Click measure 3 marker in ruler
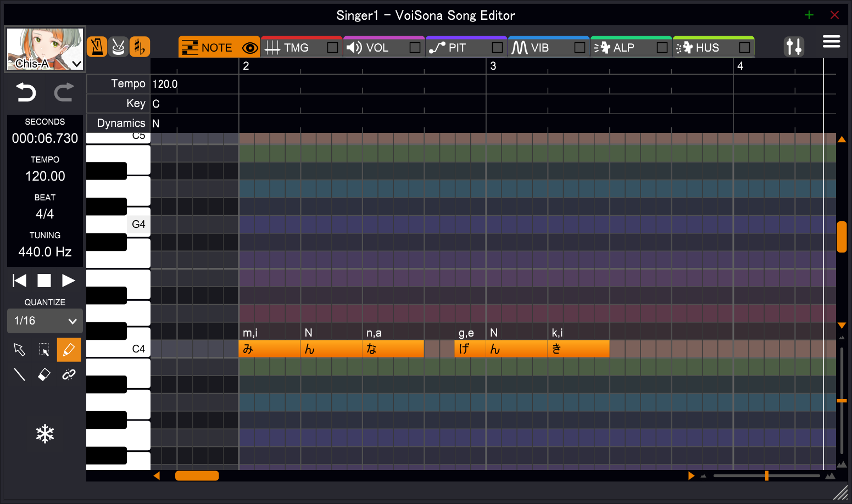This screenshot has height=504, width=852. coord(493,66)
